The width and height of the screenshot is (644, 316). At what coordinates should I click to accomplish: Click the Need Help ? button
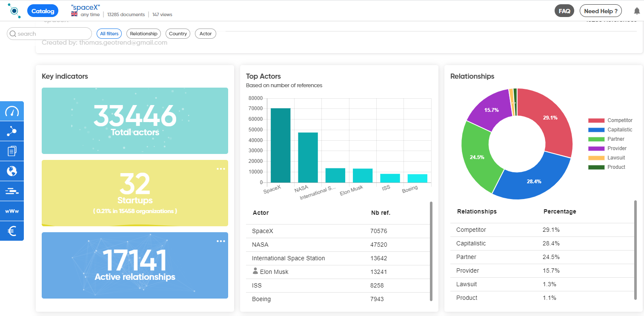click(x=601, y=11)
